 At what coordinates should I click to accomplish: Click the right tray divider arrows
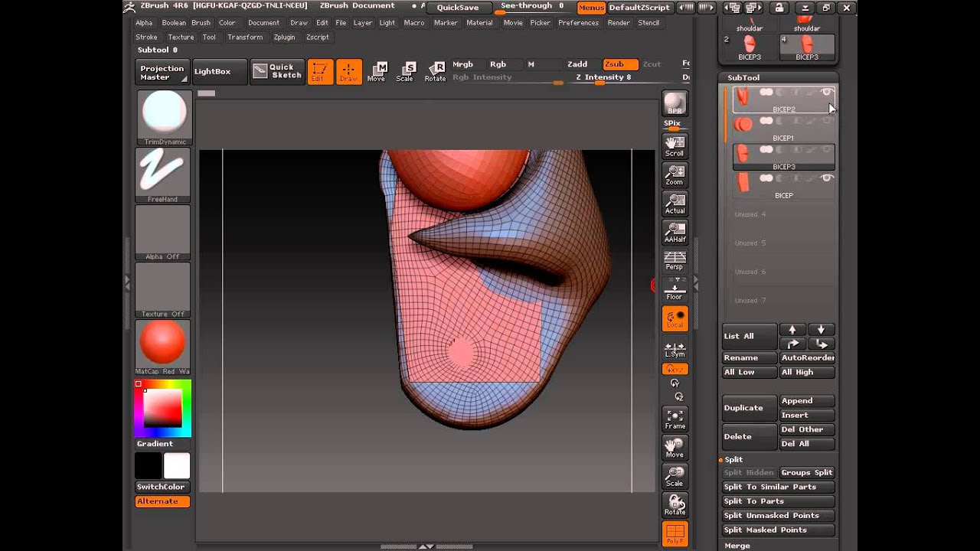(x=695, y=283)
